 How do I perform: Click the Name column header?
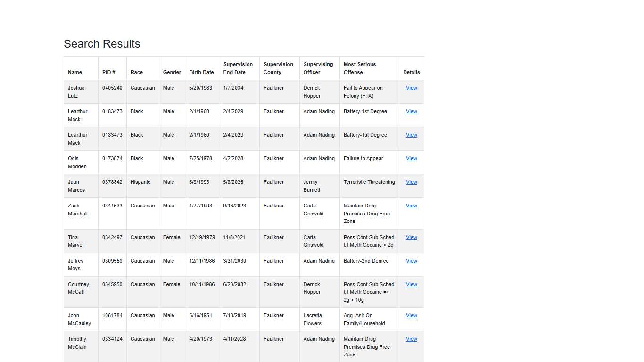click(x=75, y=72)
